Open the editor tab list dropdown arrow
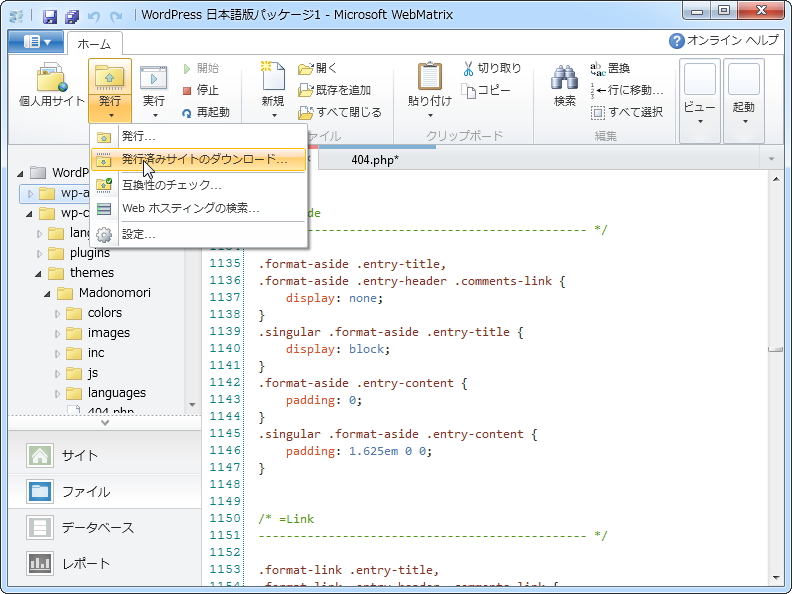The width and height of the screenshot is (792, 594). (x=771, y=160)
